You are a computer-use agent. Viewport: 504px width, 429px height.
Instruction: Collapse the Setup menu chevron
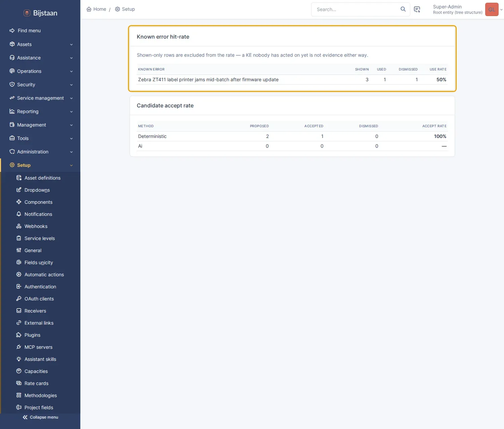click(71, 165)
